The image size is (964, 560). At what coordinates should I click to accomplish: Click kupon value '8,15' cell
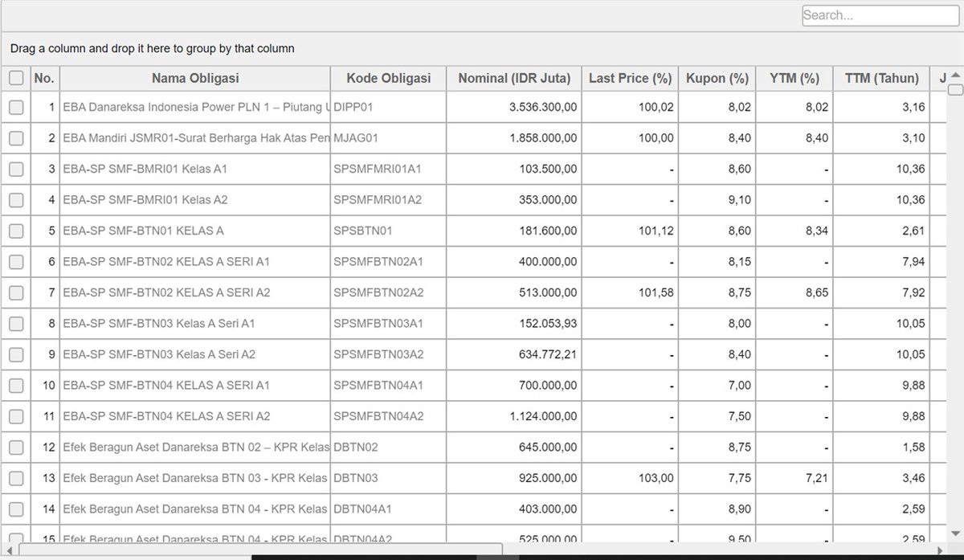(x=717, y=262)
